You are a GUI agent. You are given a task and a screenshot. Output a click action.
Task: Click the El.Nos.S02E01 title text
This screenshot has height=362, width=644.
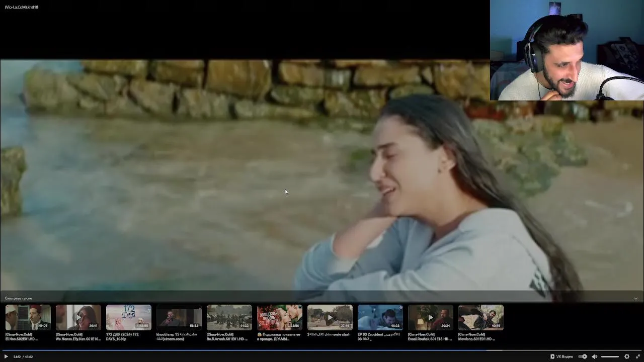[22, 336]
